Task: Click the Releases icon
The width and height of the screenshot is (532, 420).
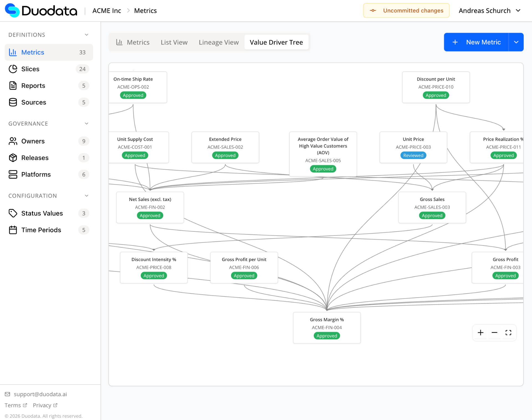Action: coord(13,158)
